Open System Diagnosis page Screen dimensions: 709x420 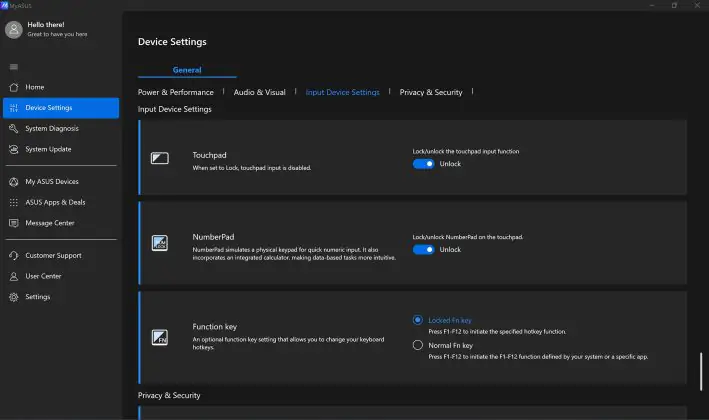pyautogui.click(x=61, y=128)
